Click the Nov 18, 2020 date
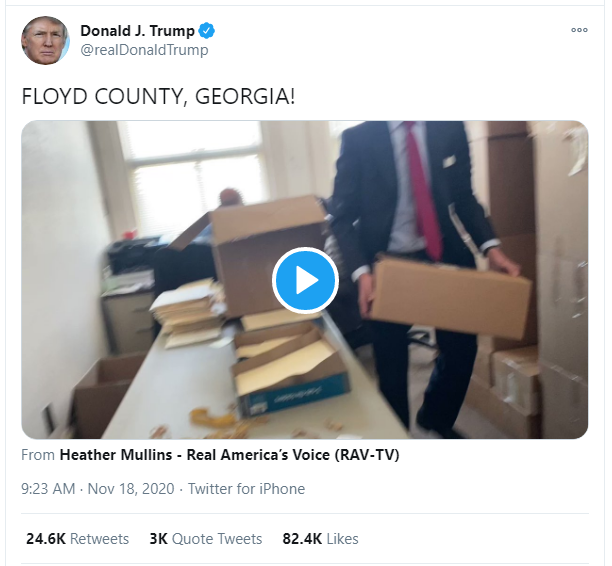 pos(131,489)
